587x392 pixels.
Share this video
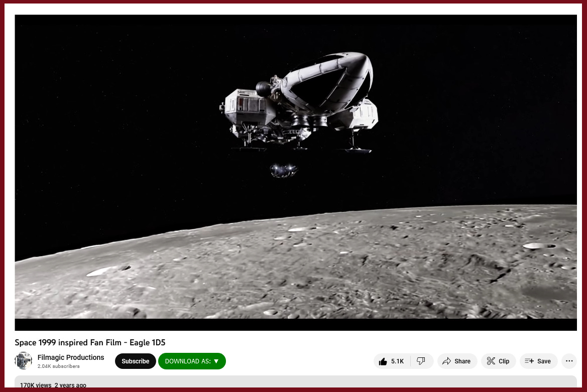tap(457, 361)
